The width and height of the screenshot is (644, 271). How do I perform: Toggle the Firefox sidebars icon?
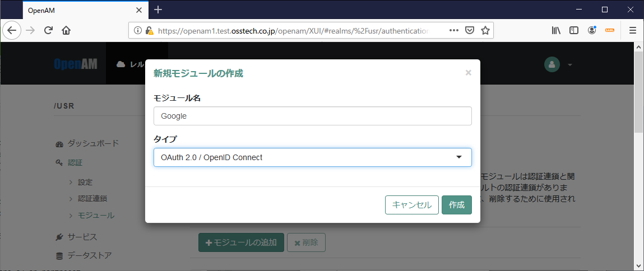coord(574,30)
